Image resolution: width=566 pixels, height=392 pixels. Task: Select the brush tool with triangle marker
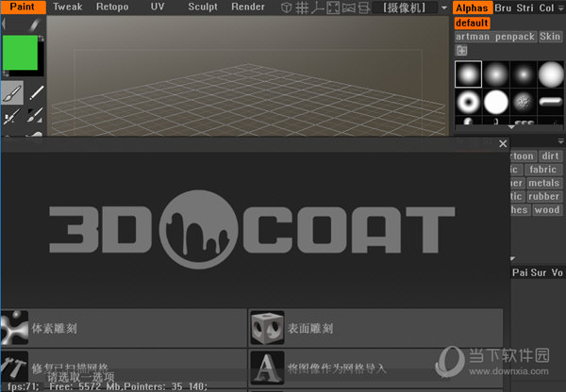tap(36, 115)
